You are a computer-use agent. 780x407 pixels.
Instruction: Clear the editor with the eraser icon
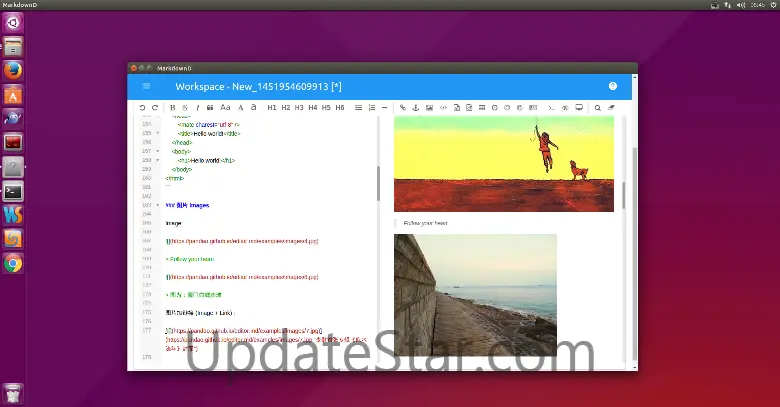pos(611,107)
